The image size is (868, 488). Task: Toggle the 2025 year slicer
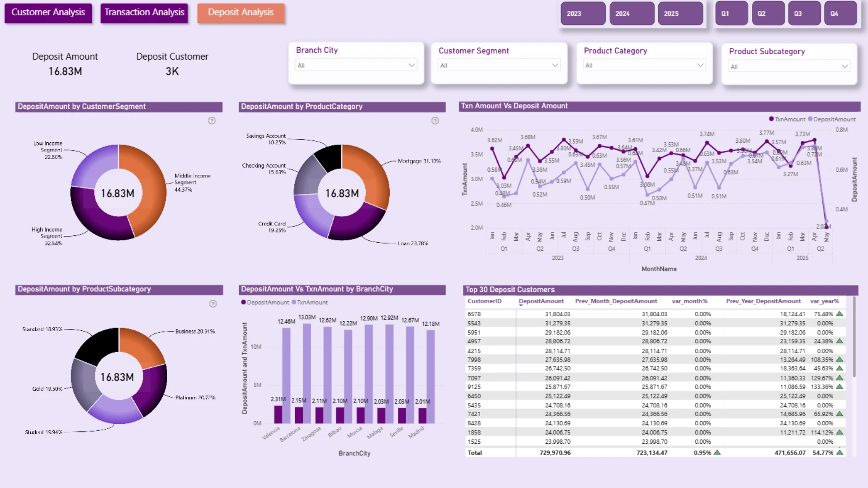click(x=680, y=14)
